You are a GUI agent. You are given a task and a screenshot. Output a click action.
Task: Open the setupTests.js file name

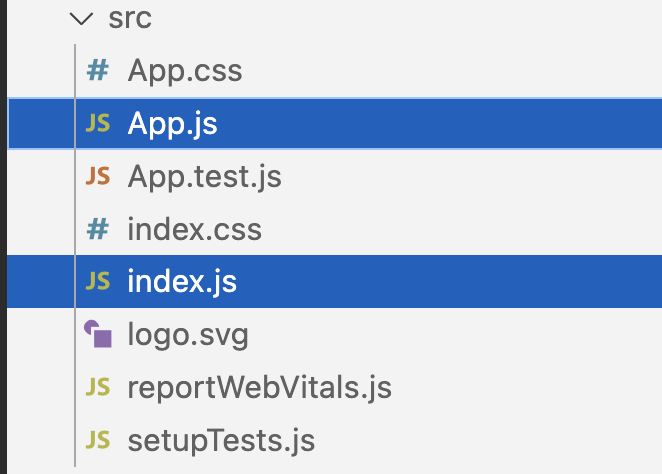pos(221,440)
